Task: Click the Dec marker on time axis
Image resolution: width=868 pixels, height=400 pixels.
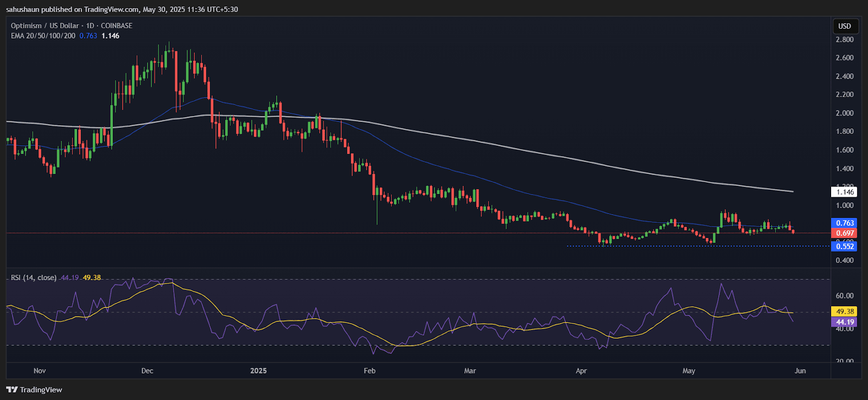Action: point(147,371)
